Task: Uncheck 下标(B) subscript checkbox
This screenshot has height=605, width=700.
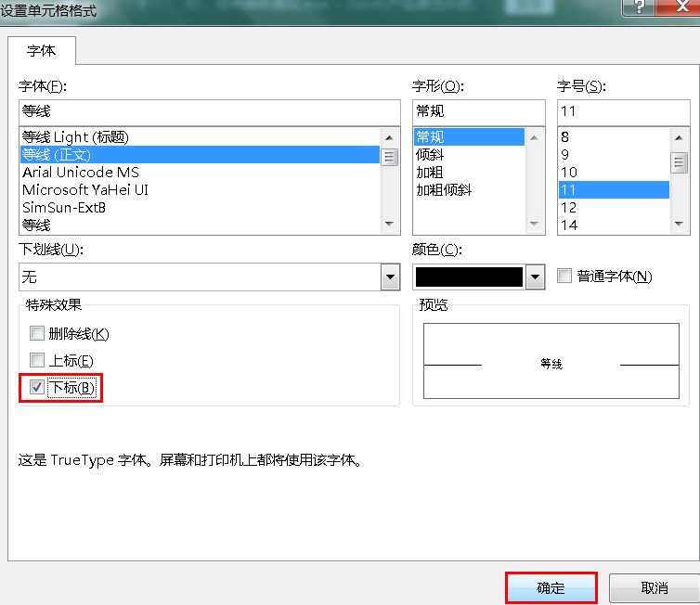Action: 37,387
